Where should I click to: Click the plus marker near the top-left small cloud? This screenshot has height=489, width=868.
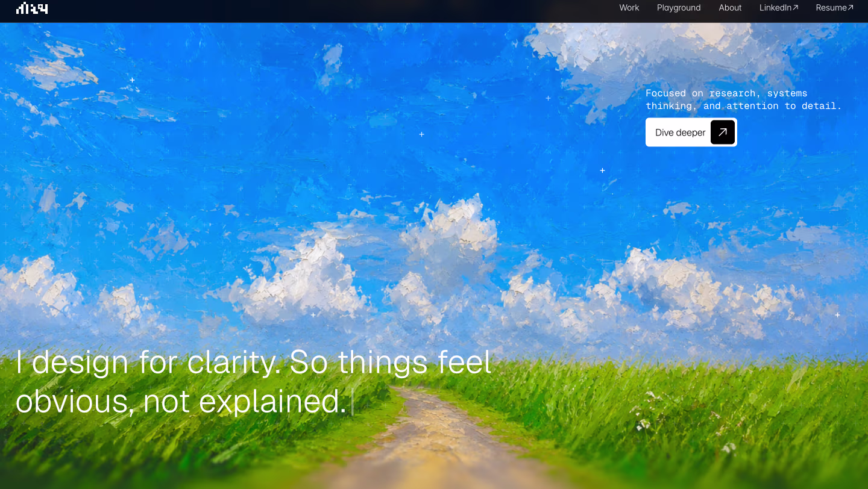(132, 80)
